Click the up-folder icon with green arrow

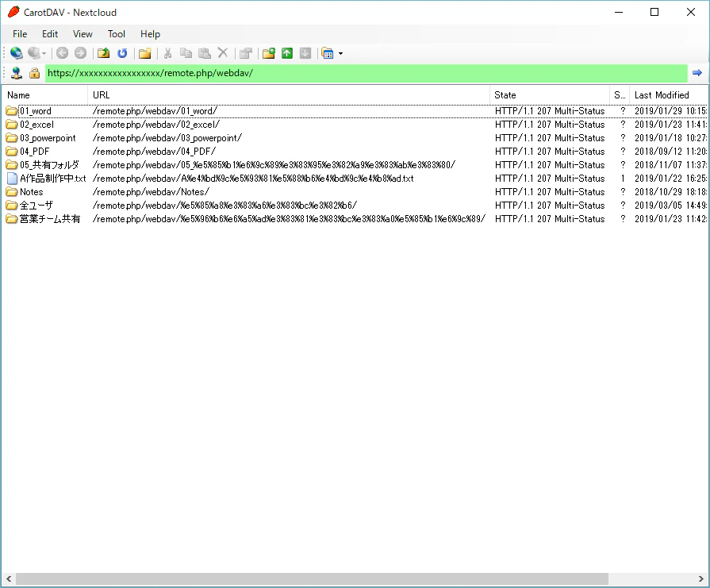pos(104,53)
